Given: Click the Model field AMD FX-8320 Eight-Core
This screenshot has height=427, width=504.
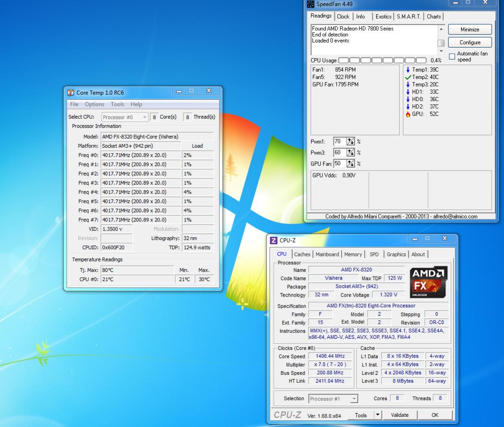Looking at the screenshot, I should [157, 137].
